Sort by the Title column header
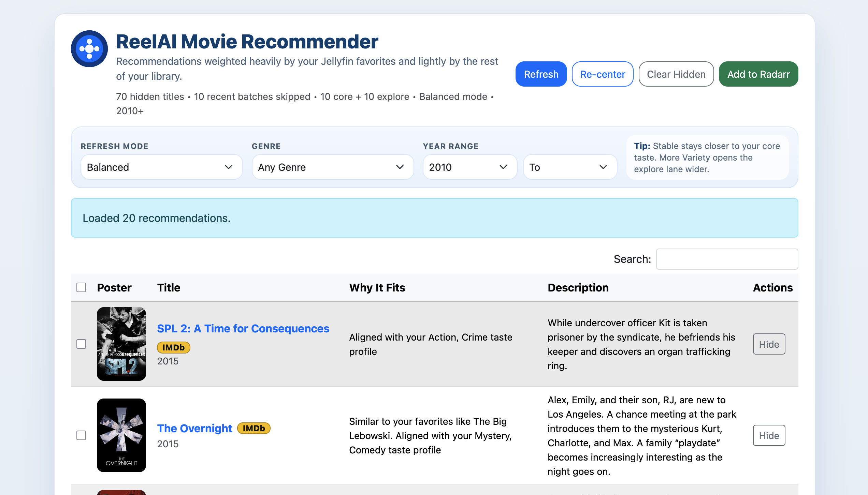This screenshot has width=868, height=495. click(x=169, y=287)
